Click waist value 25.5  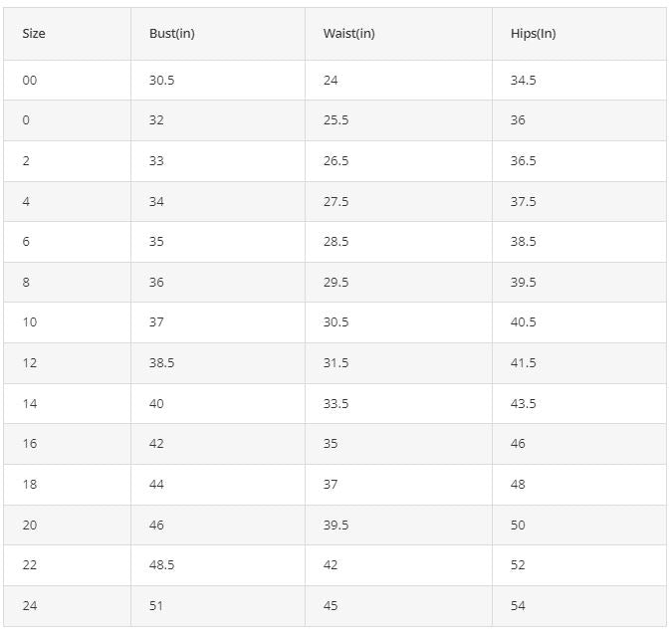[x=336, y=120]
